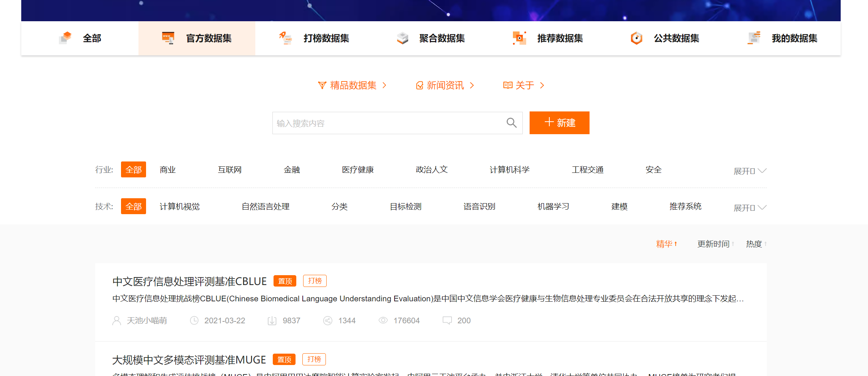Viewport: 868px width, 376px height.
Task: Select 医疗健康 industry filter
Action: [x=357, y=170]
